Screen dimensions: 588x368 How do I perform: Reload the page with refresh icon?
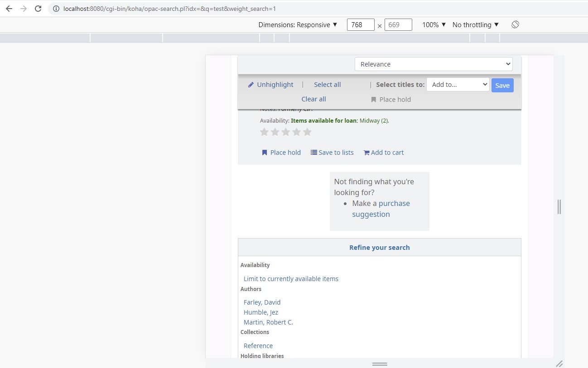point(38,9)
